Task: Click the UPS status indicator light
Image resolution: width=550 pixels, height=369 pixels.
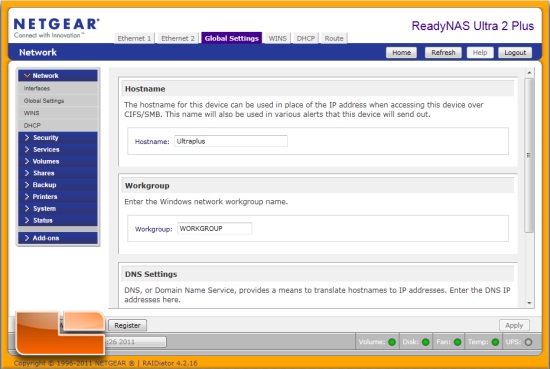Action: [x=528, y=342]
